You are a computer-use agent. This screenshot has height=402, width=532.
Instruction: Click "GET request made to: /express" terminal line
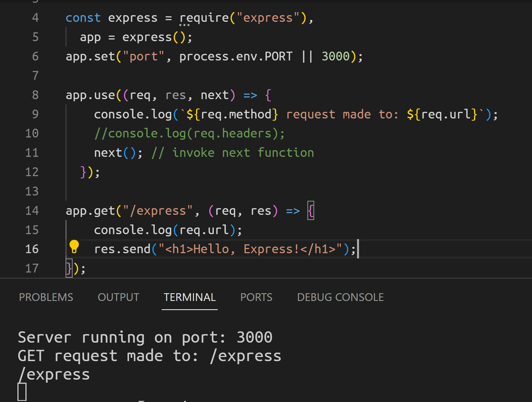[x=149, y=356]
